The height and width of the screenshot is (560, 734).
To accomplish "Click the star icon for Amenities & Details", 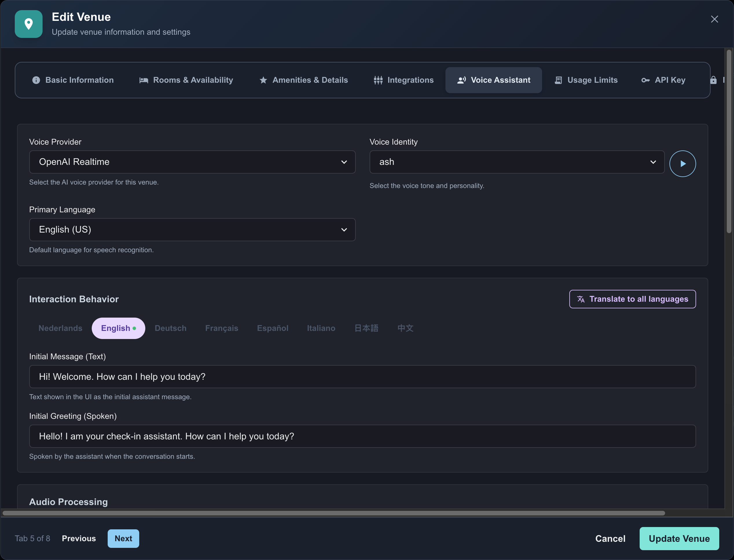I will (263, 80).
